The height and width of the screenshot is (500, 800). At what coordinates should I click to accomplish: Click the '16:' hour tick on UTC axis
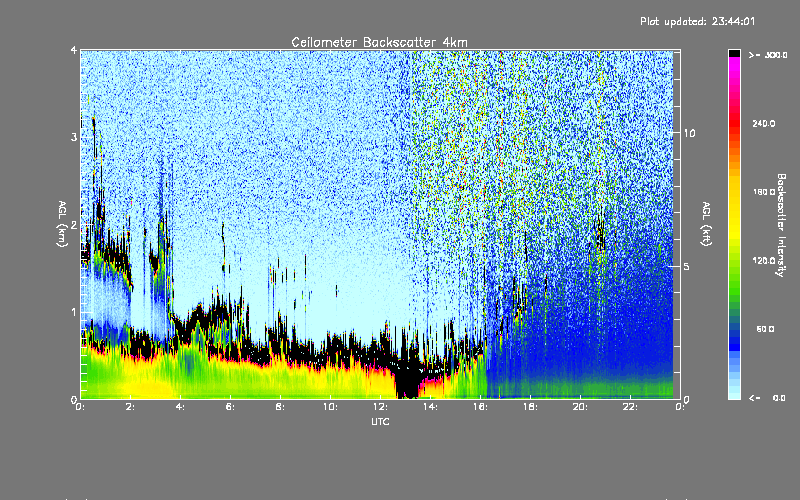coord(481,407)
